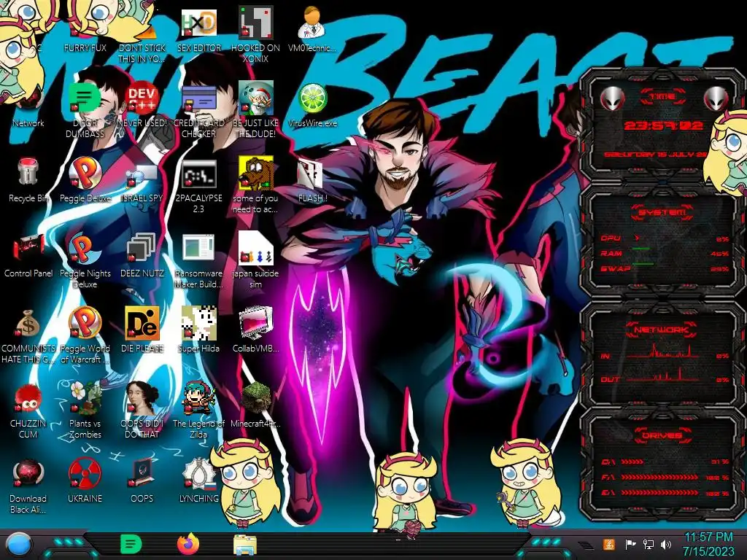The image size is (747, 560).
Task: Open File Explorer from the taskbar
Action: point(245,545)
